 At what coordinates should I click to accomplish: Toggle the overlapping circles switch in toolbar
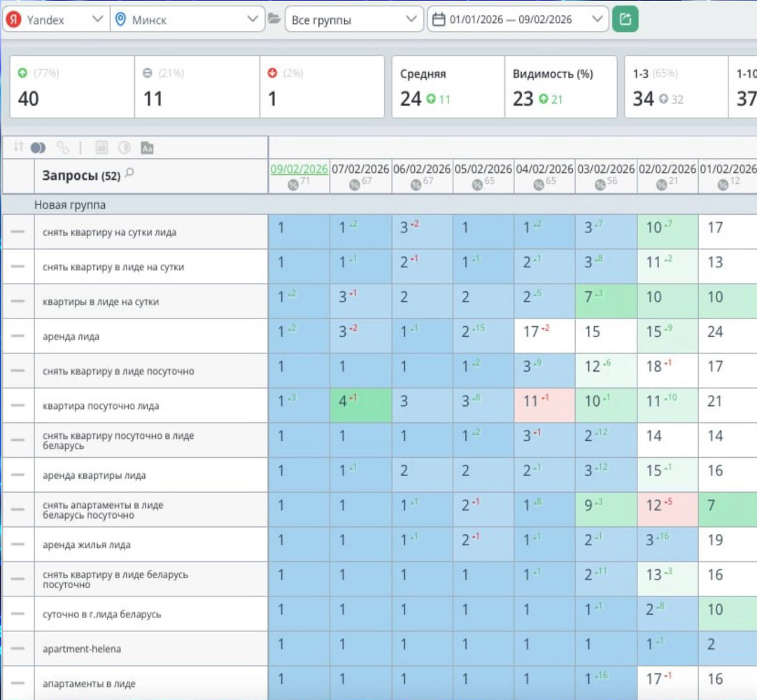coord(38,147)
